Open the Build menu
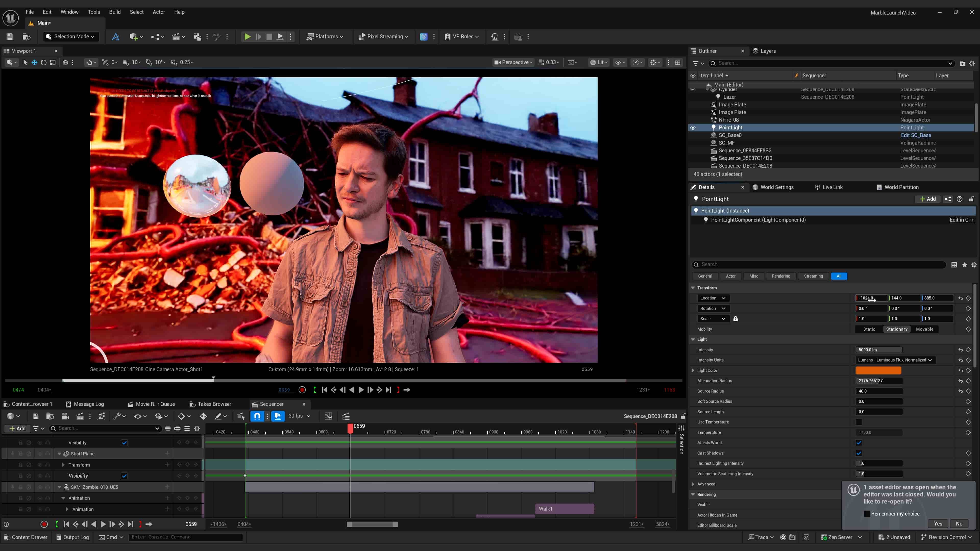The height and width of the screenshot is (551, 980). (x=115, y=12)
